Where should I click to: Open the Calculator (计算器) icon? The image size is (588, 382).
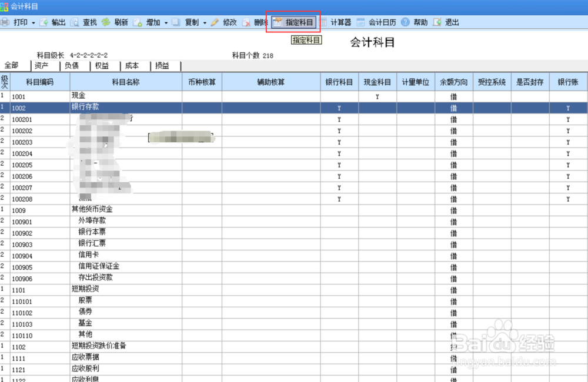pos(323,22)
